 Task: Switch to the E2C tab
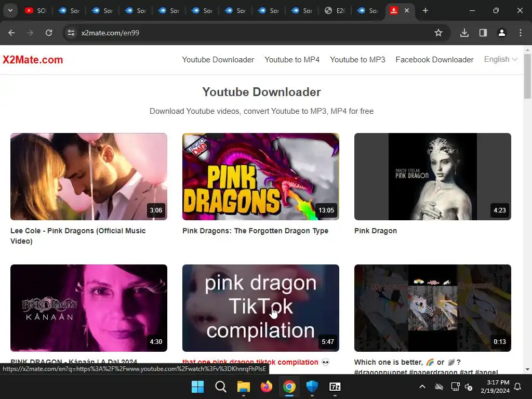(335, 10)
